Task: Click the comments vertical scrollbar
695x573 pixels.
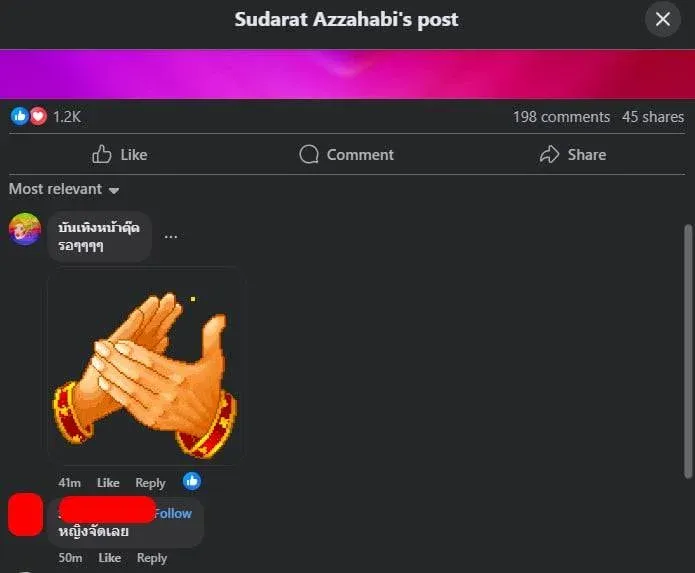Action: click(x=688, y=351)
